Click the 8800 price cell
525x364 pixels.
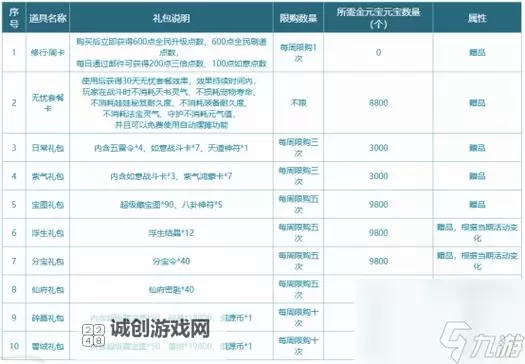378,102
